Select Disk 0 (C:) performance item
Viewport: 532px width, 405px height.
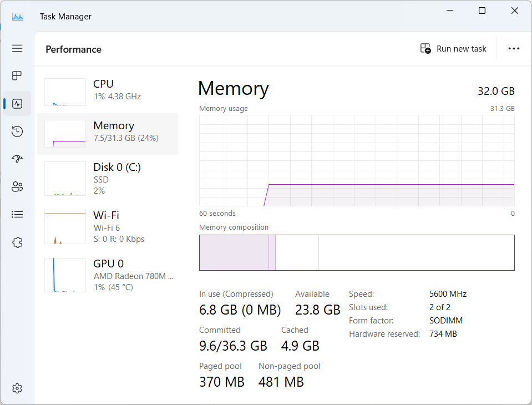(x=108, y=178)
